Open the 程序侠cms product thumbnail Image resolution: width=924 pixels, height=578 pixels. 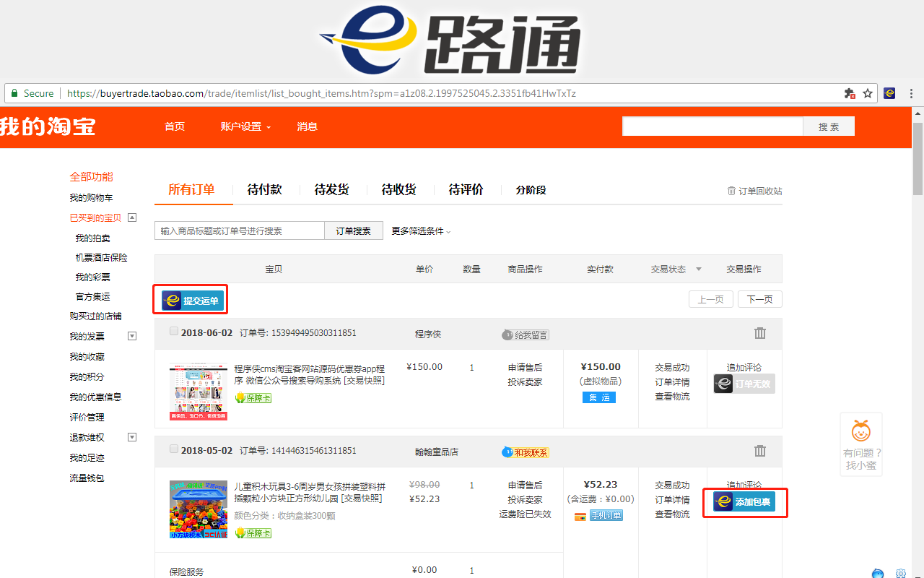tap(199, 392)
